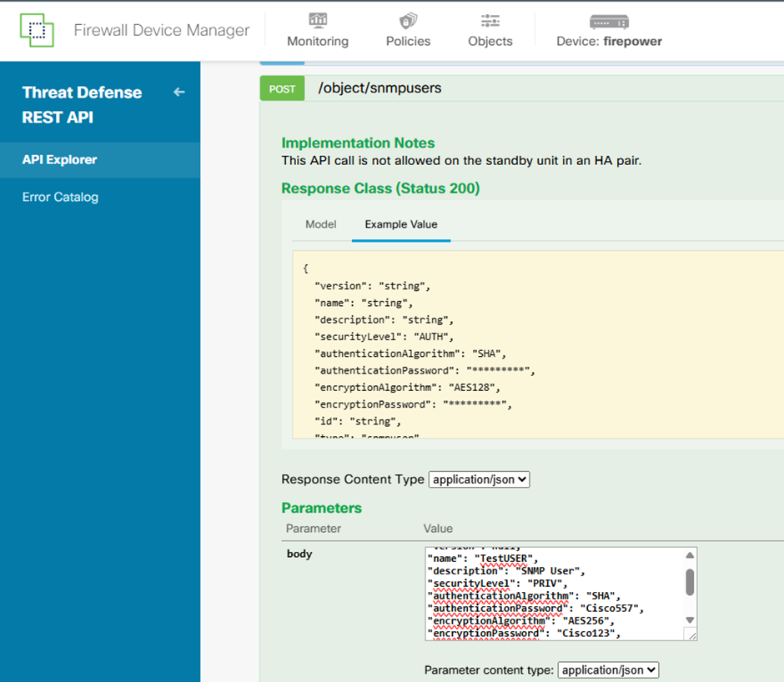Click the "encryptionPassword": "Cisco123" line in body
This screenshot has height=682, width=784.
[x=525, y=633]
